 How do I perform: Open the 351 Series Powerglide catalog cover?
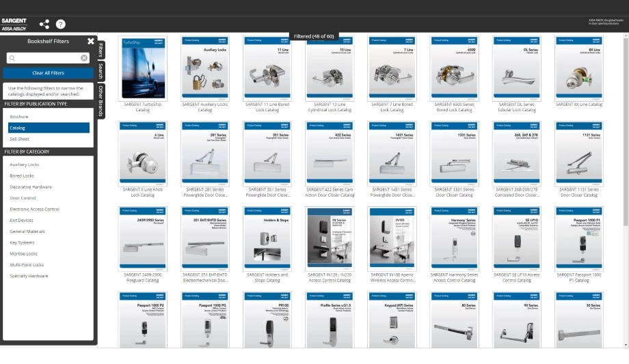point(267,154)
